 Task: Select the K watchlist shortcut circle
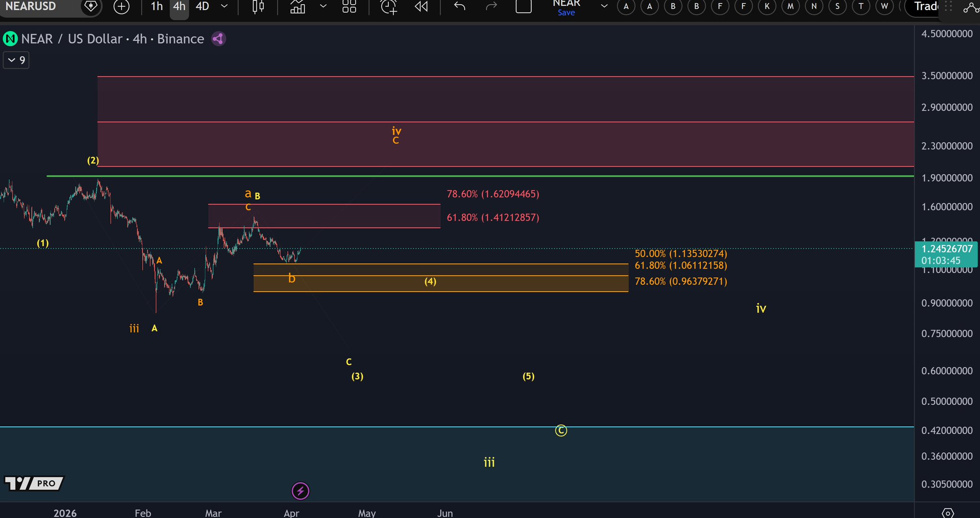[x=767, y=7]
